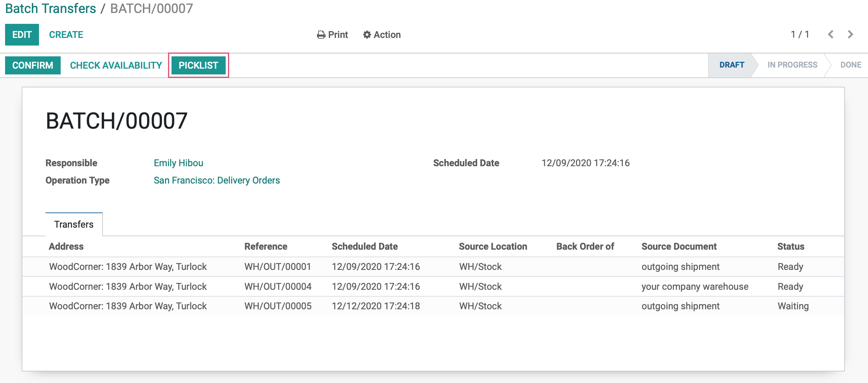Open the PICKLIST report
Viewport: 868px width, 383px height.
[x=199, y=65]
